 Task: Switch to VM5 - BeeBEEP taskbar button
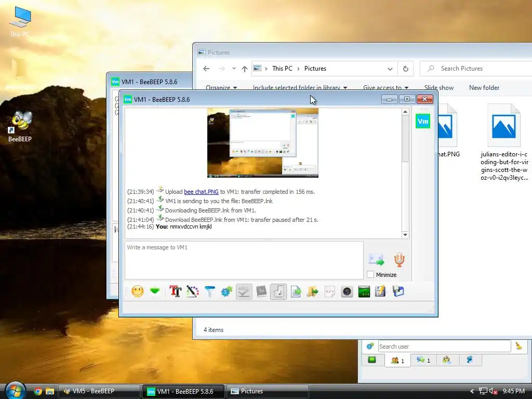99,391
